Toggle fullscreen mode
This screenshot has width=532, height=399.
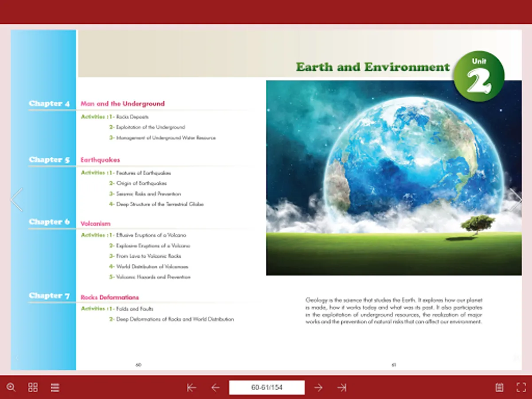[521, 387]
